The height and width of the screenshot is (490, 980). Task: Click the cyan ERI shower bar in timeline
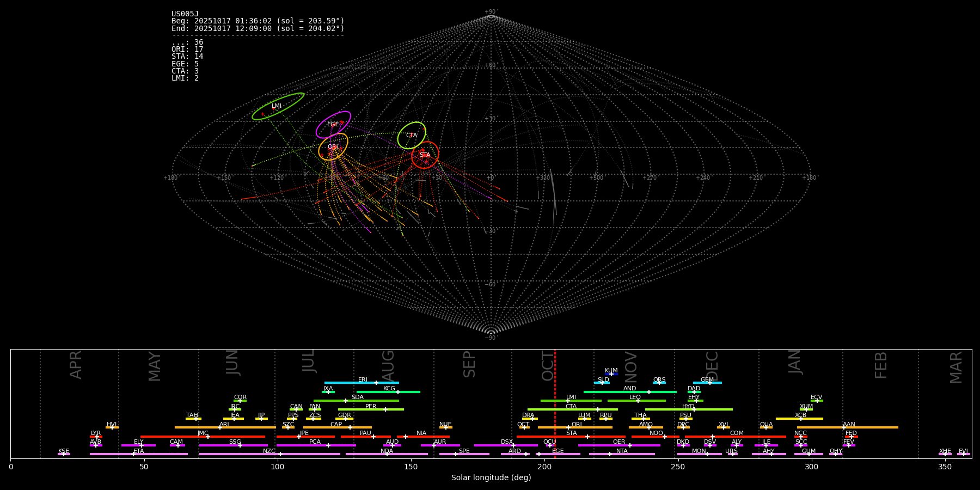362,383
